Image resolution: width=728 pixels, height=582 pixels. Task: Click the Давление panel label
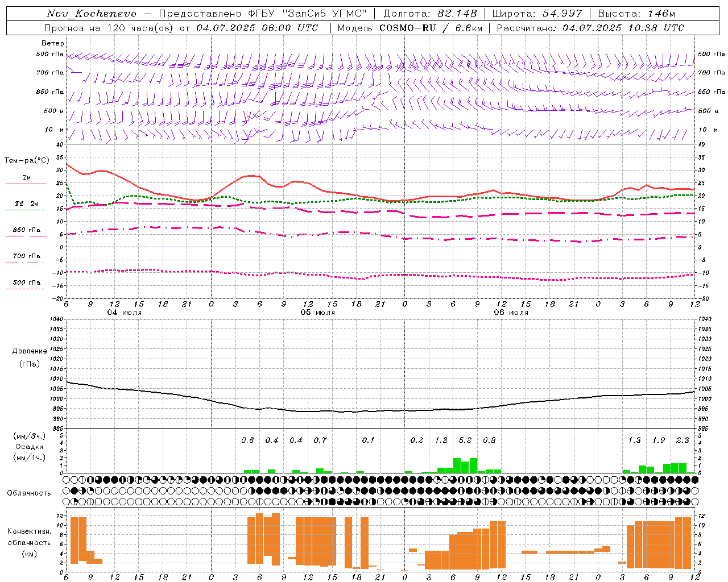(30, 351)
